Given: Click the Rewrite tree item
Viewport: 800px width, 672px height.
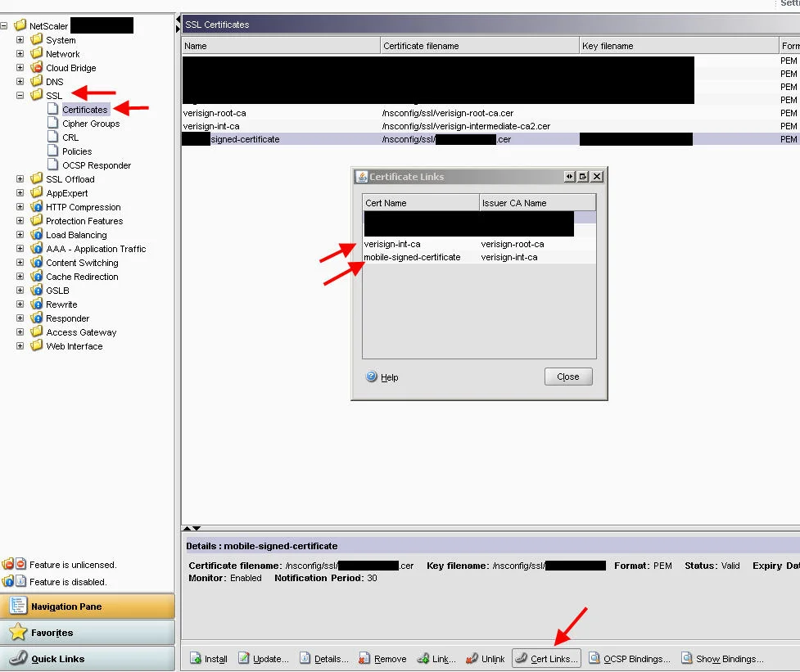Looking at the screenshot, I should tap(61, 304).
